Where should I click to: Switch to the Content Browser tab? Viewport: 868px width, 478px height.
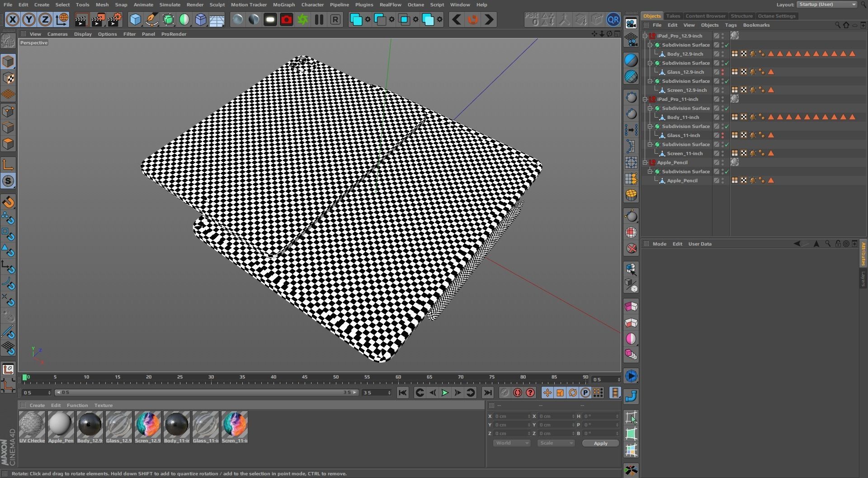705,16
